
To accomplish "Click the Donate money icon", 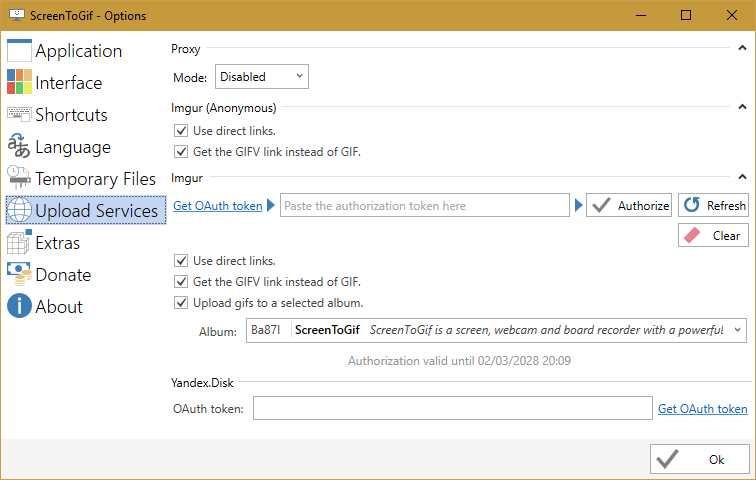I will click(19, 274).
